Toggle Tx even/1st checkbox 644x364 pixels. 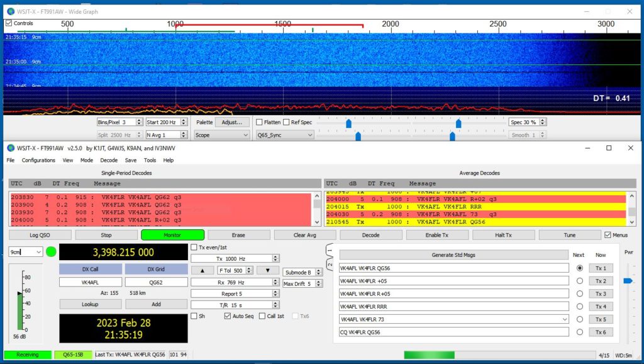pyautogui.click(x=194, y=247)
